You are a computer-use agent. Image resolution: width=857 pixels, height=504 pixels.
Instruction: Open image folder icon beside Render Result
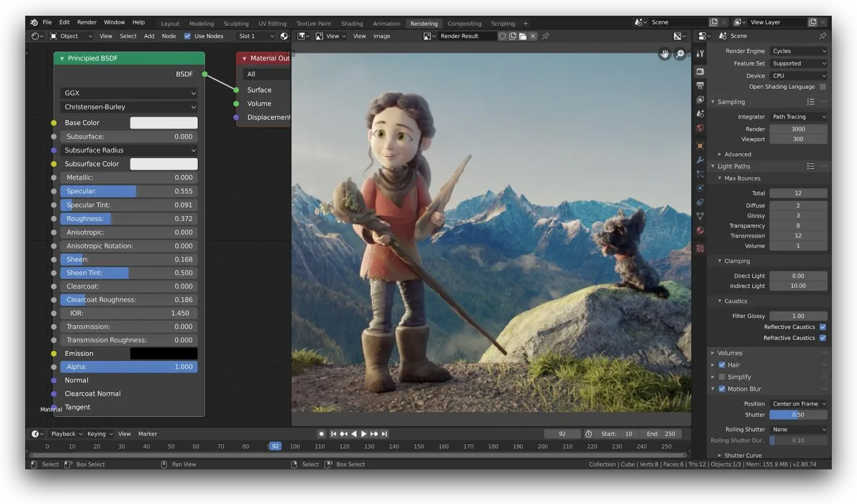522,37
